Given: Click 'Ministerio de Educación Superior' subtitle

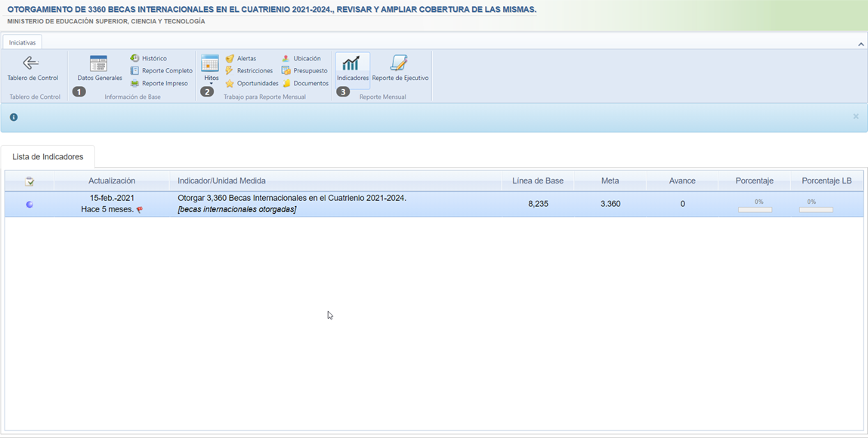Looking at the screenshot, I should tap(107, 22).
